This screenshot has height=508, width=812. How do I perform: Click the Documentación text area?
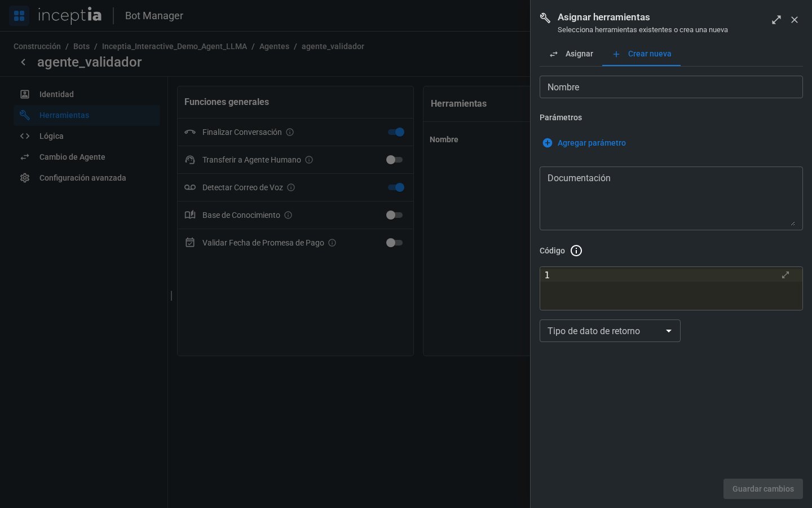671,198
